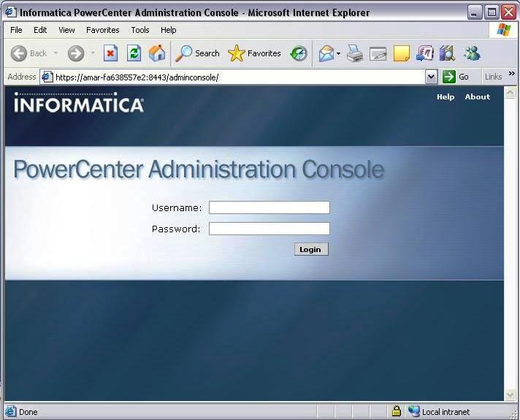This screenshot has height=420, width=520.
Task: Click the 'Local intranet' status text
Action: 446,412
